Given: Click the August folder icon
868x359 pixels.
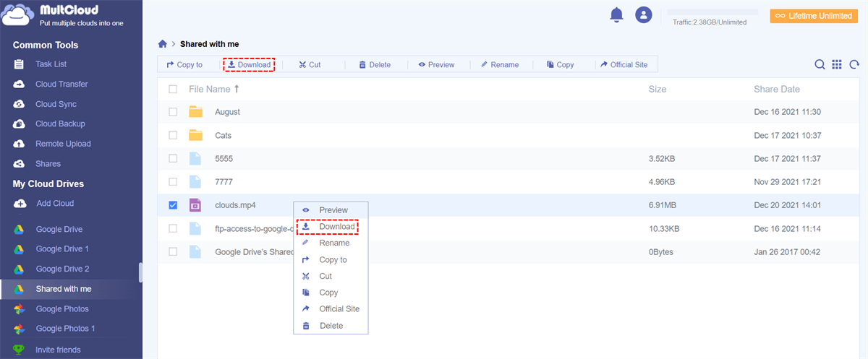Looking at the screenshot, I should point(195,112).
